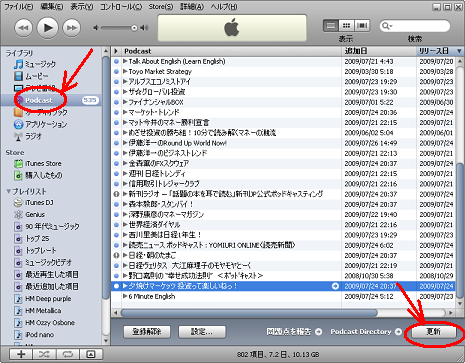Expand マーケット・トレンド podcast
The height and width of the screenshot is (363, 465).
(125, 112)
